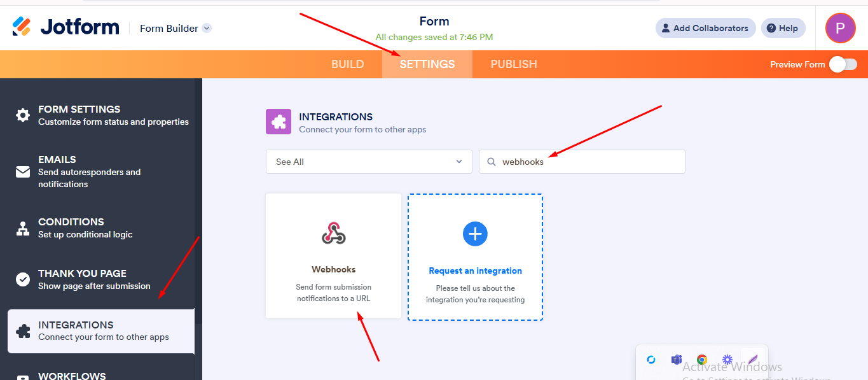Click the Microsoft Teams tray icon
868x380 pixels.
coord(676,360)
